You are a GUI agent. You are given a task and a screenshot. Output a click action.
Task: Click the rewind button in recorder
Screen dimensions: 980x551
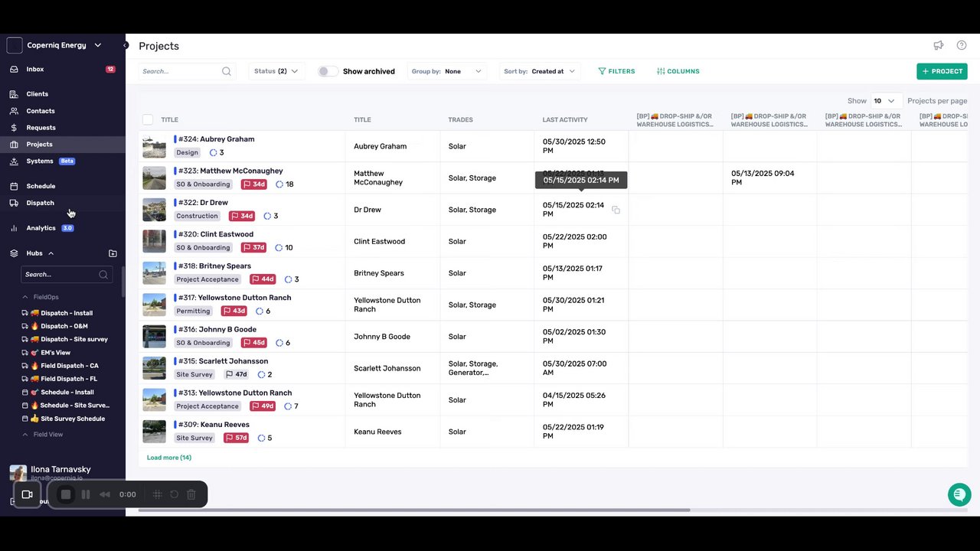click(x=105, y=494)
